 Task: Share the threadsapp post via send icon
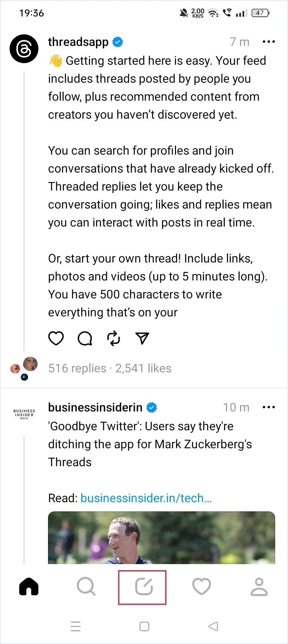142,338
